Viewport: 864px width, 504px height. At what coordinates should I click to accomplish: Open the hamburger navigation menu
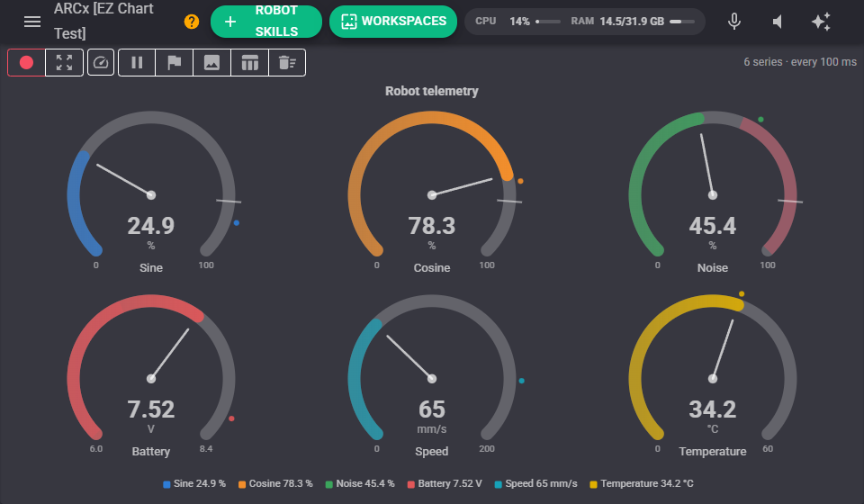32,22
